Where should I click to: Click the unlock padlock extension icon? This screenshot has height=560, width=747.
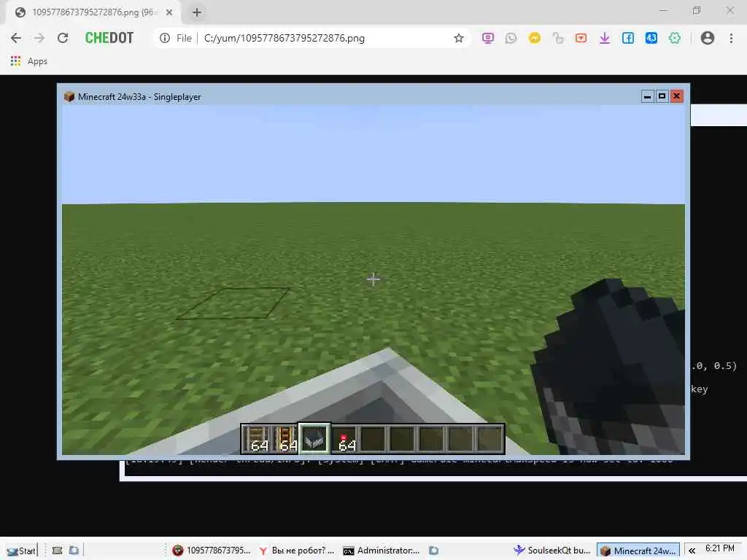[558, 38]
